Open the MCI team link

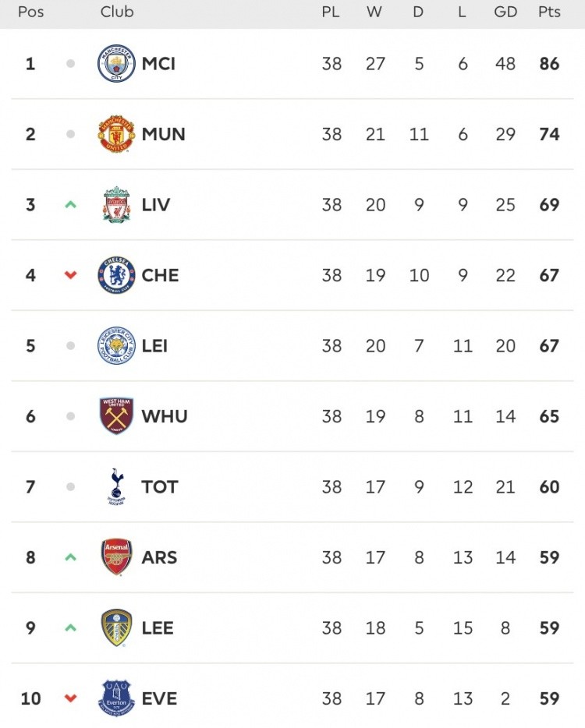[x=158, y=64]
